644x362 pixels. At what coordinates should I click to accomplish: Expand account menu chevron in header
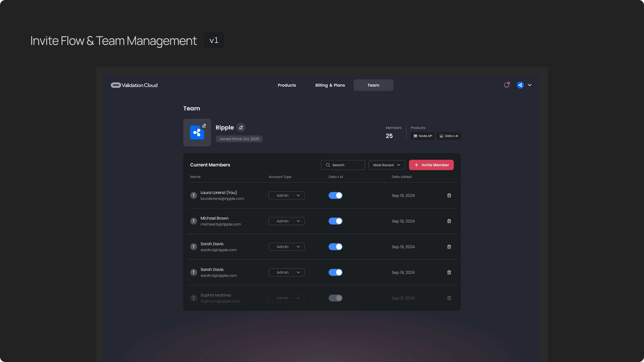pos(530,85)
